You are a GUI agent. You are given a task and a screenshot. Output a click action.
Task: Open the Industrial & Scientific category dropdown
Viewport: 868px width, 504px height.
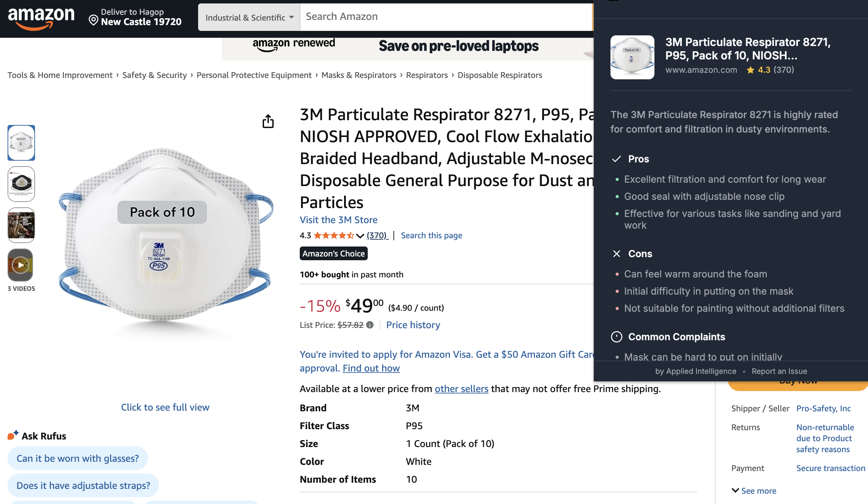tap(249, 17)
